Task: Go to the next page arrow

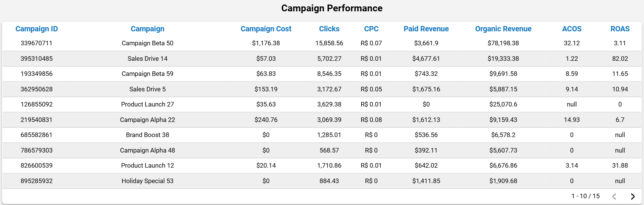Action: [x=633, y=196]
